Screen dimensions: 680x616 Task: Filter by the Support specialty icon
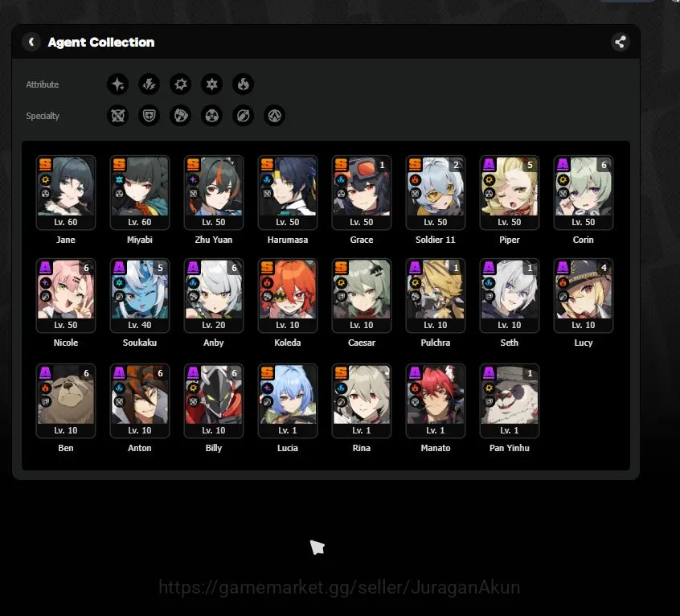[243, 116]
